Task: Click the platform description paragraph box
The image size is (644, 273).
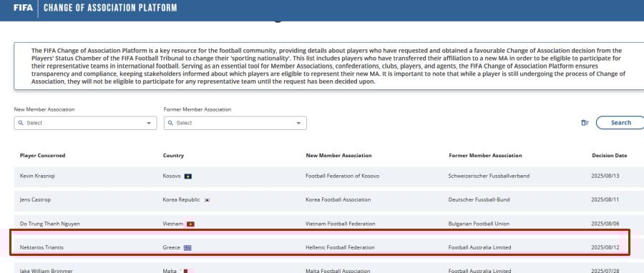Action: pyautogui.click(x=328, y=66)
